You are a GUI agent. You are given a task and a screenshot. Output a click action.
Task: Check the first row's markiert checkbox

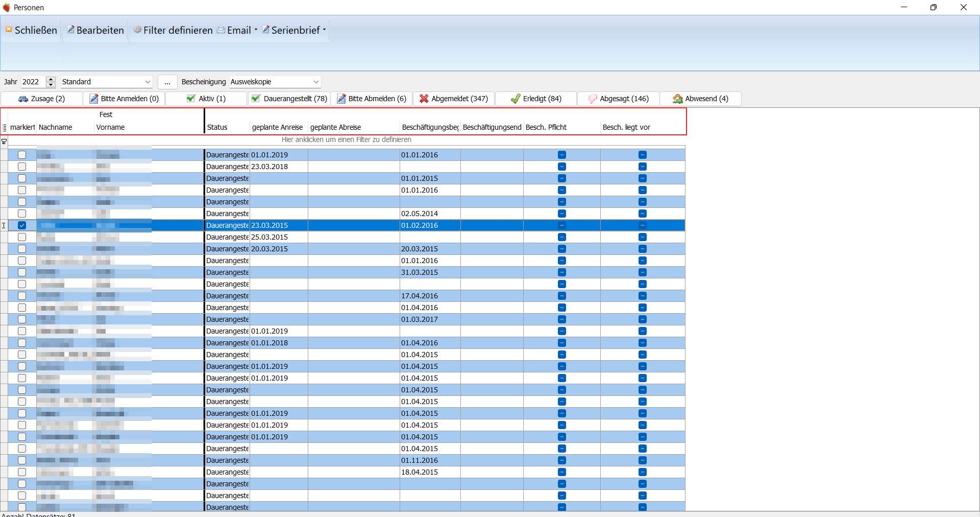(22, 155)
